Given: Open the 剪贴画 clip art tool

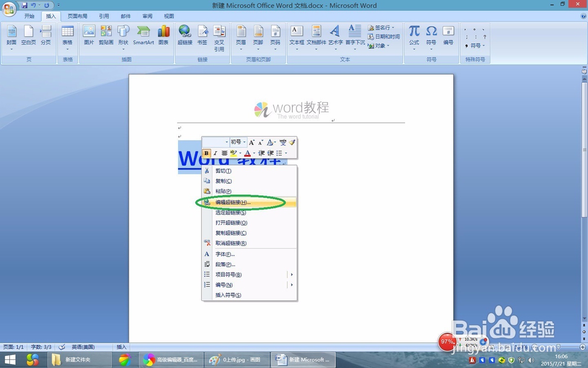Looking at the screenshot, I should (x=106, y=35).
